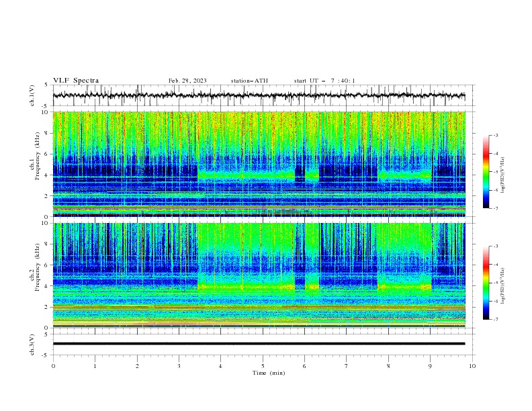This screenshot has width=532, height=411.
Task: Click the 'station=ATH' label
Action: (x=249, y=81)
